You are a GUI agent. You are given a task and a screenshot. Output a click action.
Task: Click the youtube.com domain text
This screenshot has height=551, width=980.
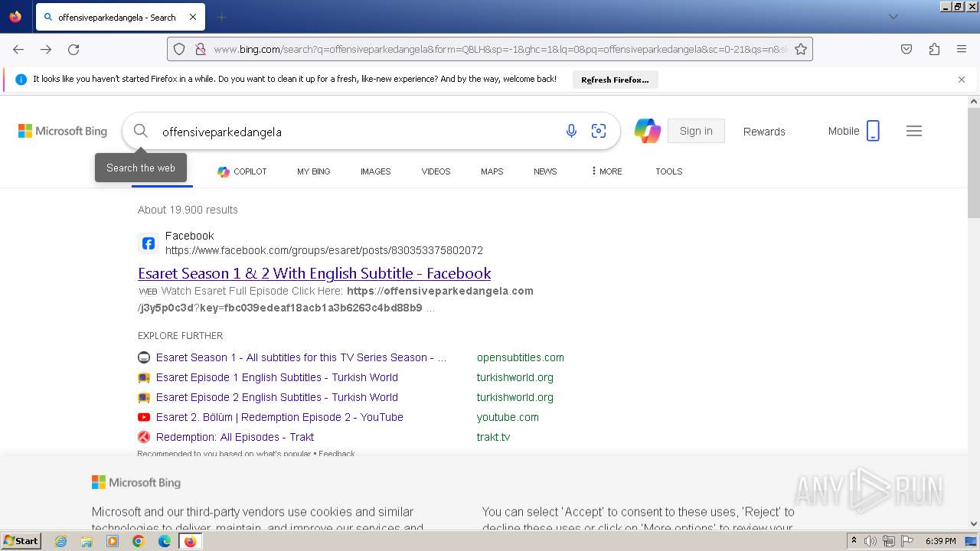pos(508,417)
